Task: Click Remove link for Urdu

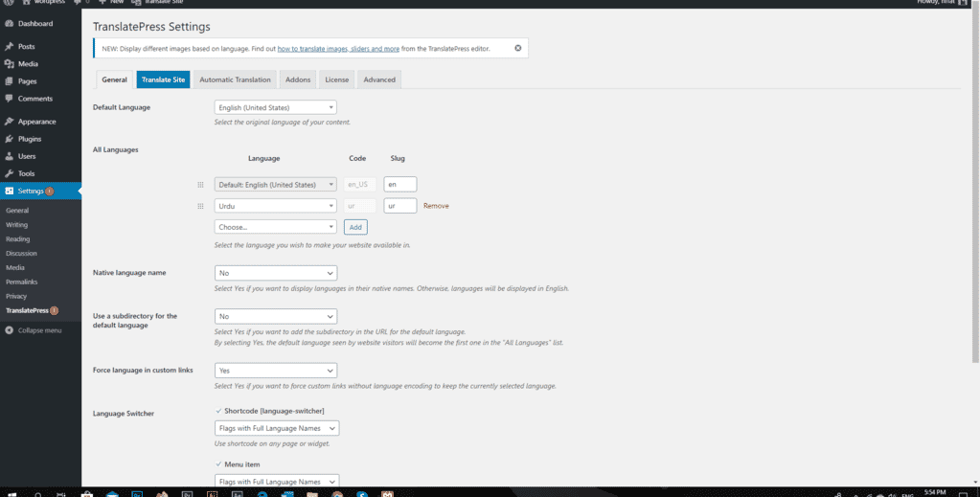Action: click(x=436, y=206)
